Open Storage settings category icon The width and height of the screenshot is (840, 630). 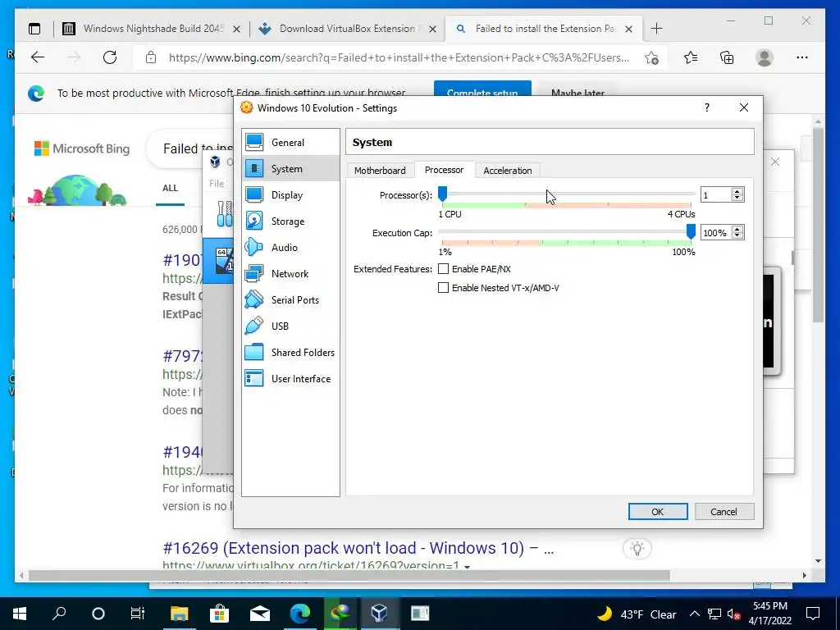pyautogui.click(x=254, y=221)
